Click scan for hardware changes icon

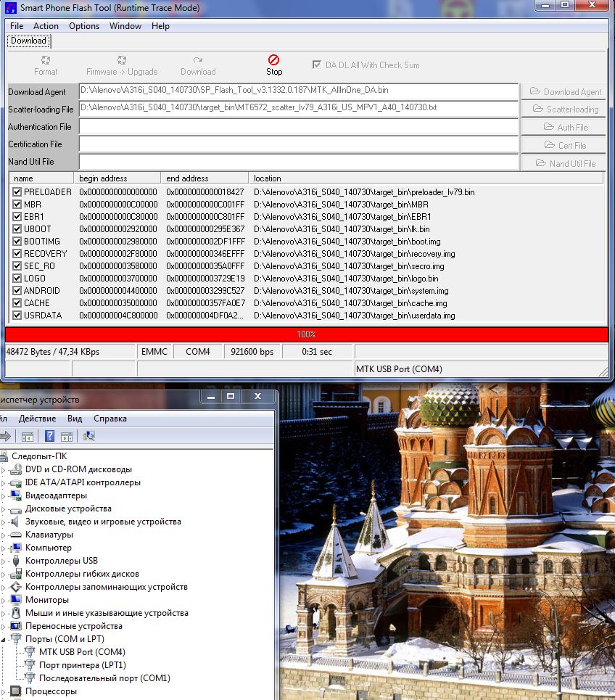[x=89, y=436]
